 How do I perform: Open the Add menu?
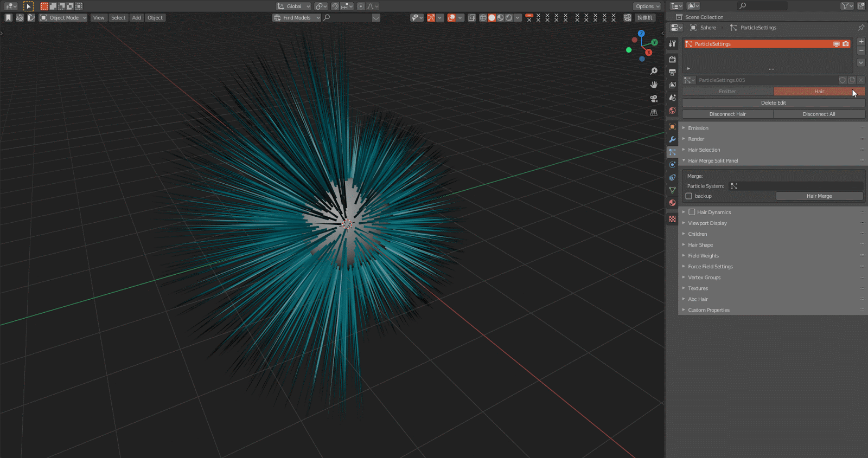click(x=137, y=18)
